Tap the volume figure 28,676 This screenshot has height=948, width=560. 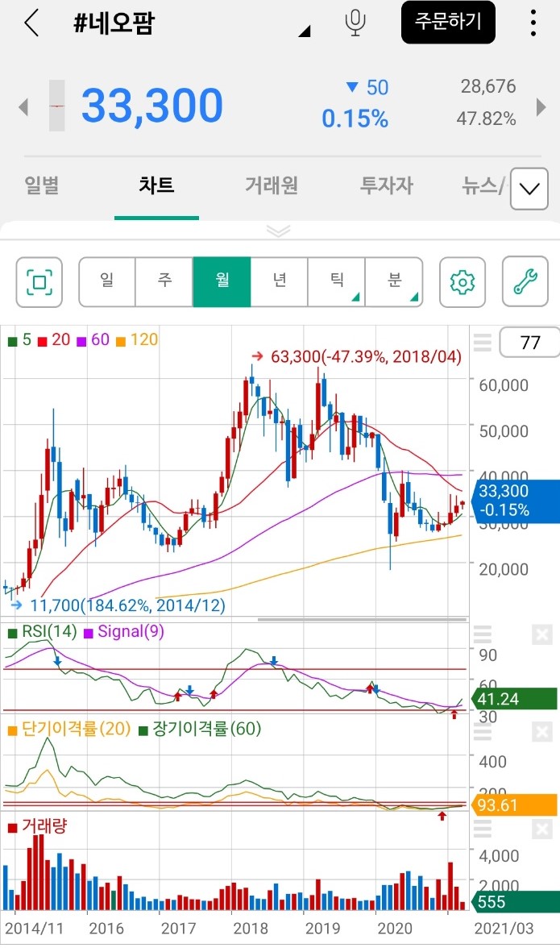(488, 86)
